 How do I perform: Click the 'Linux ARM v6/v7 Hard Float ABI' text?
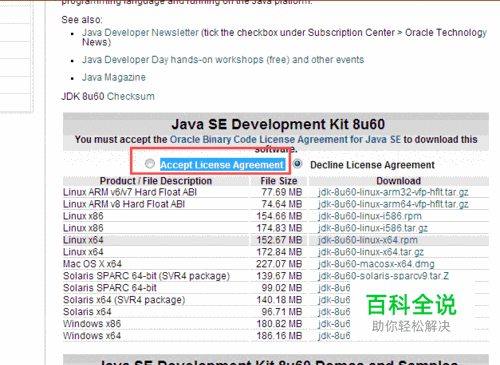pos(130,192)
